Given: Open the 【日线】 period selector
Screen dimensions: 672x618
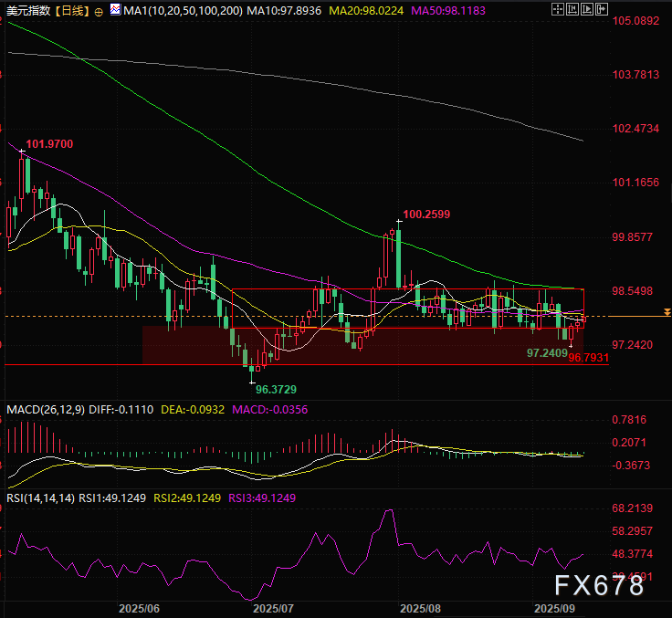Looking at the screenshot, I should [68, 12].
